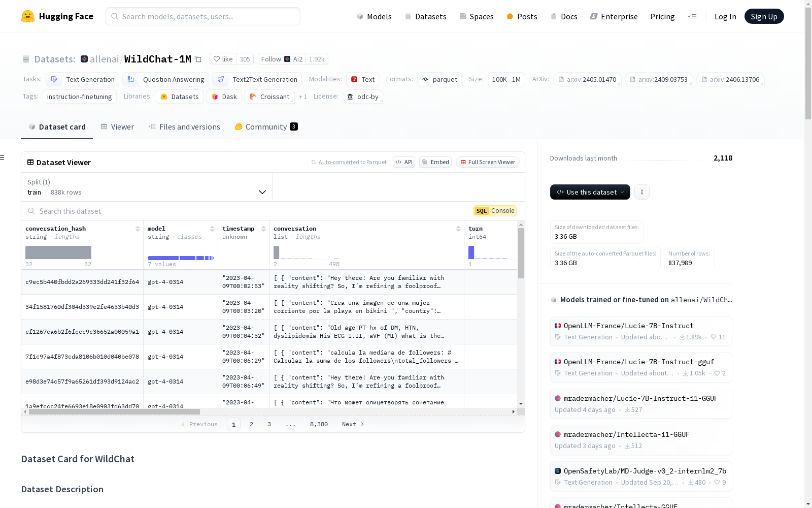This screenshot has height=508, width=812.
Task: Switch to the Viewer tab
Action: click(117, 127)
